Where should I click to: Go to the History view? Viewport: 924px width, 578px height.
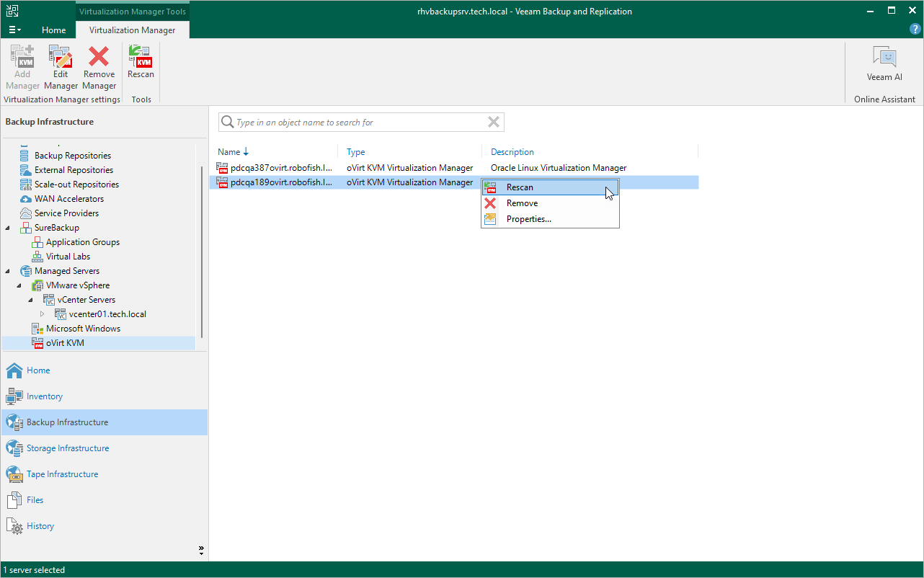pyautogui.click(x=105, y=526)
